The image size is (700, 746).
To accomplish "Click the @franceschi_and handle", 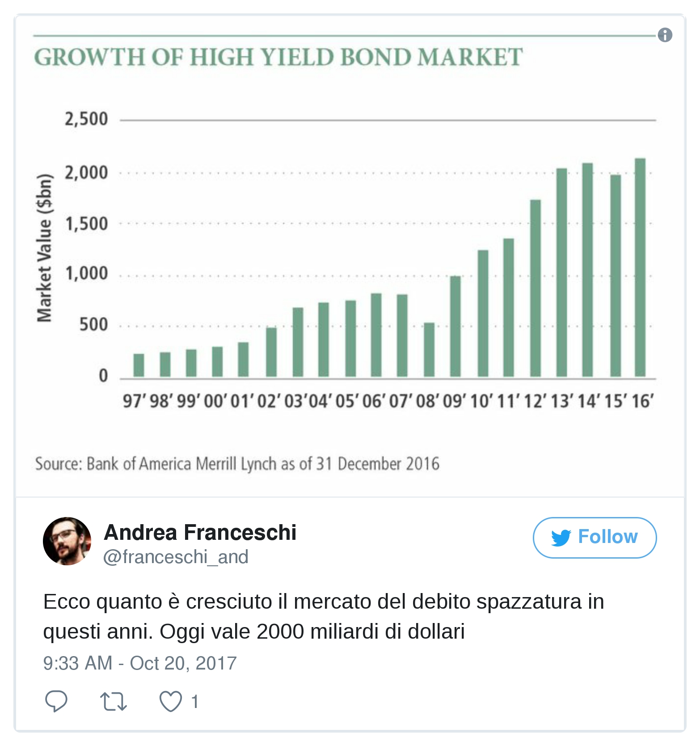I will pos(176,557).
